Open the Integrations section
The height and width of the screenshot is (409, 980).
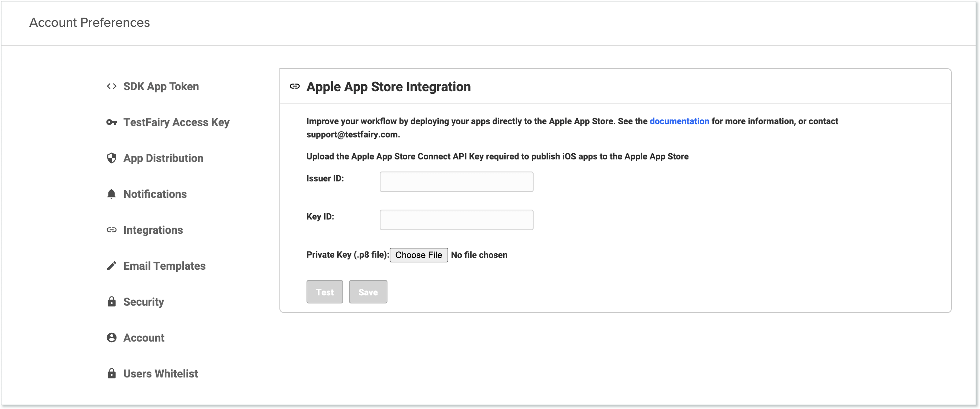click(153, 230)
